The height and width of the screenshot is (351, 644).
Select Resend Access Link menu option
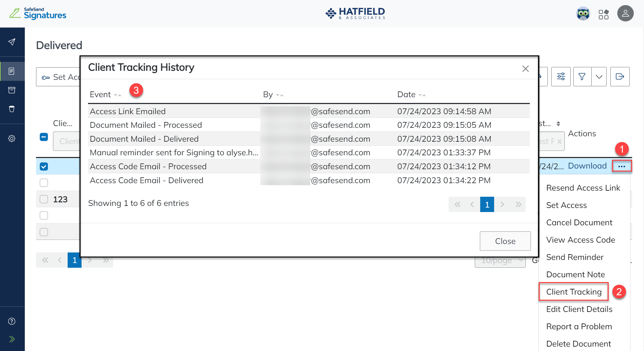tap(583, 188)
